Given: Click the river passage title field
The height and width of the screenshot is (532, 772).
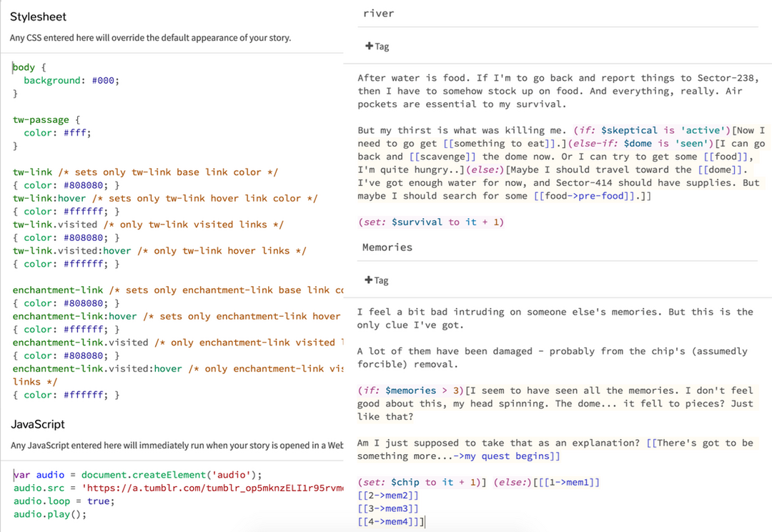Looking at the screenshot, I should (x=558, y=14).
